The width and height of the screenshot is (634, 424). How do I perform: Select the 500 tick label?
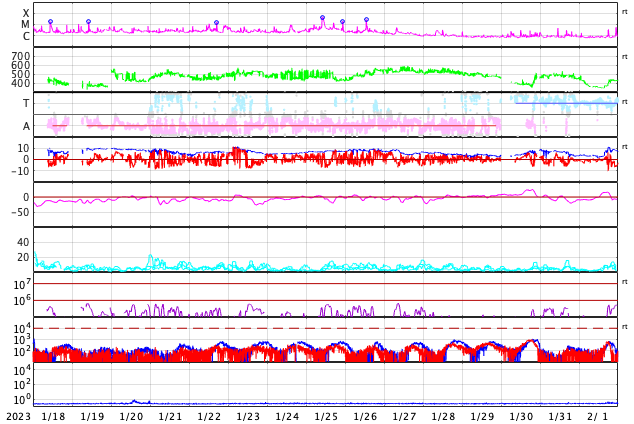coord(21,74)
